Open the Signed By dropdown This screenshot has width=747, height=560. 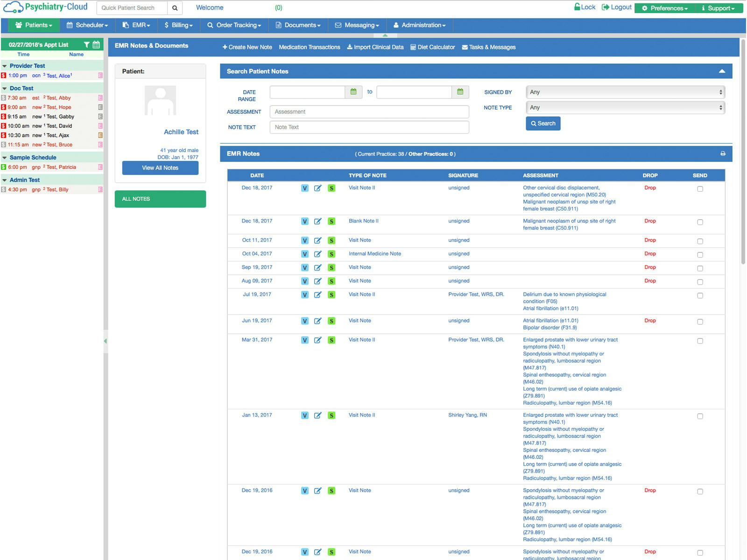625,92
